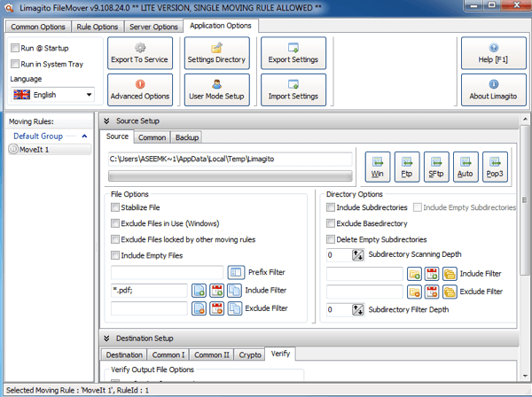Click the file Include Filter *.pdf; field
This screenshot has height=397, width=532.
click(149, 291)
